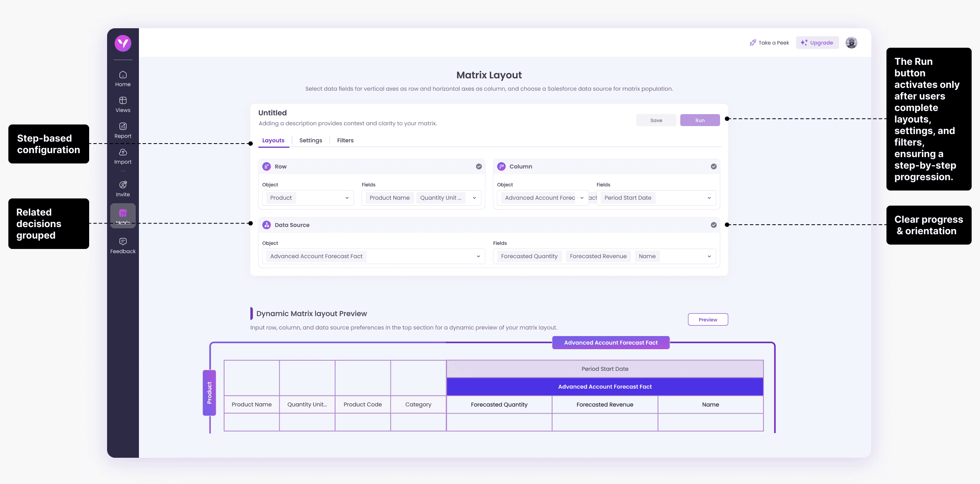Click the user profile avatar
This screenshot has width=980, height=484.
[x=851, y=43]
